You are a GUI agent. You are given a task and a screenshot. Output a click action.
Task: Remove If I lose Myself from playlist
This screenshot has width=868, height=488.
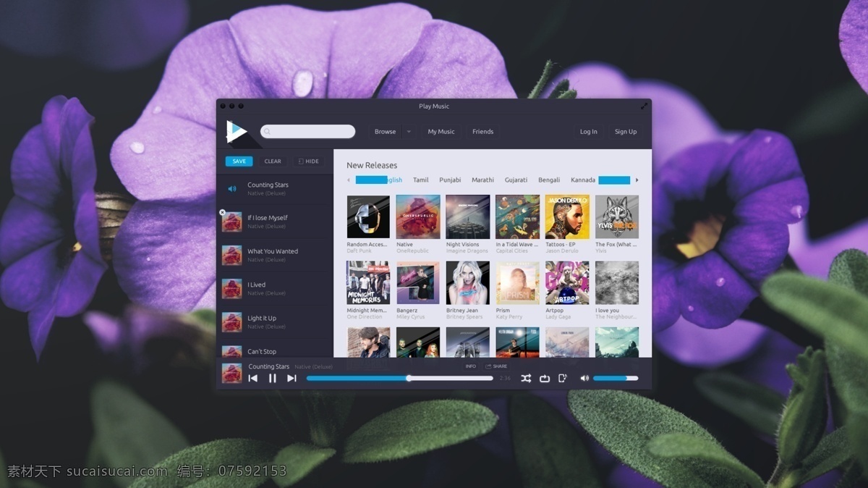click(x=222, y=213)
